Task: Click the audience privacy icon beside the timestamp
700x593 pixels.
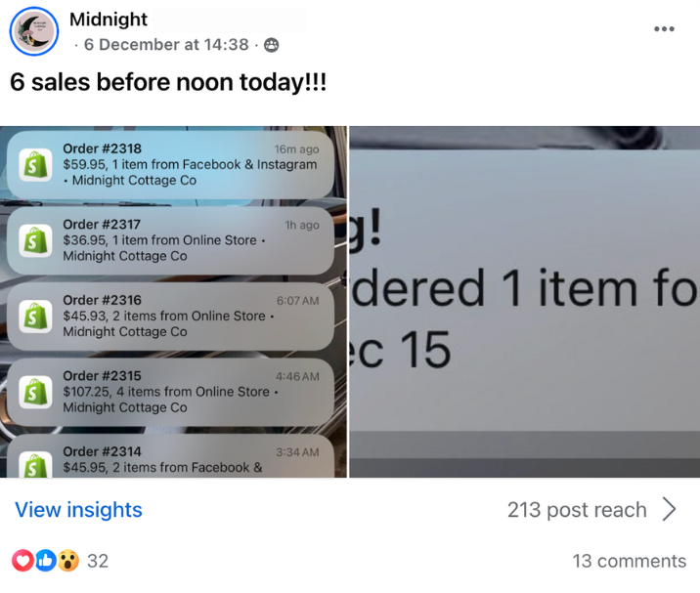Action: (x=272, y=45)
